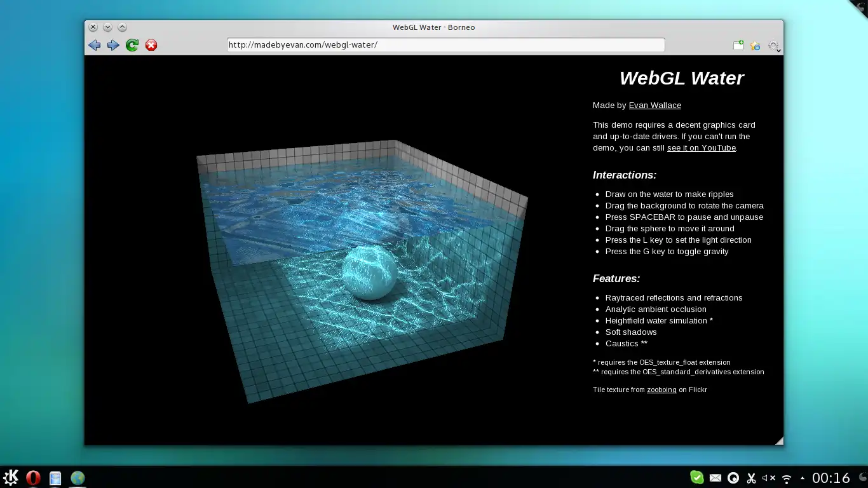Stop loading with the red X icon

(151, 45)
